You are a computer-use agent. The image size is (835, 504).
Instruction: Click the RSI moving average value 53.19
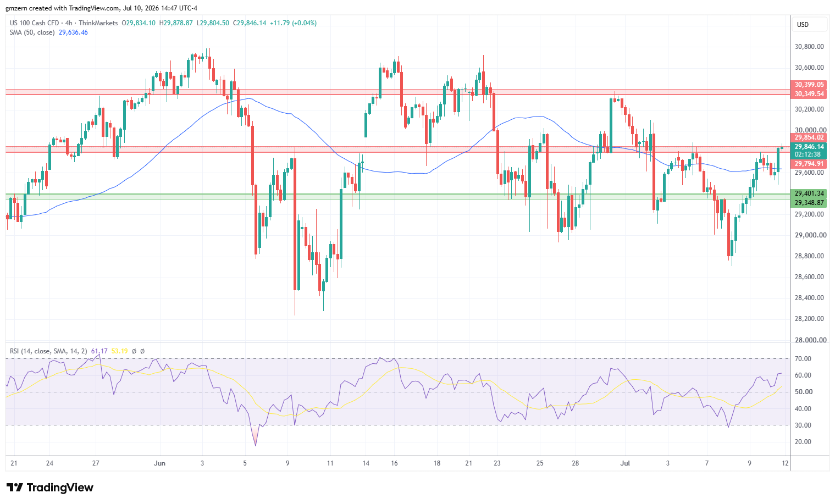pyautogui.click(x=119, y=351)
